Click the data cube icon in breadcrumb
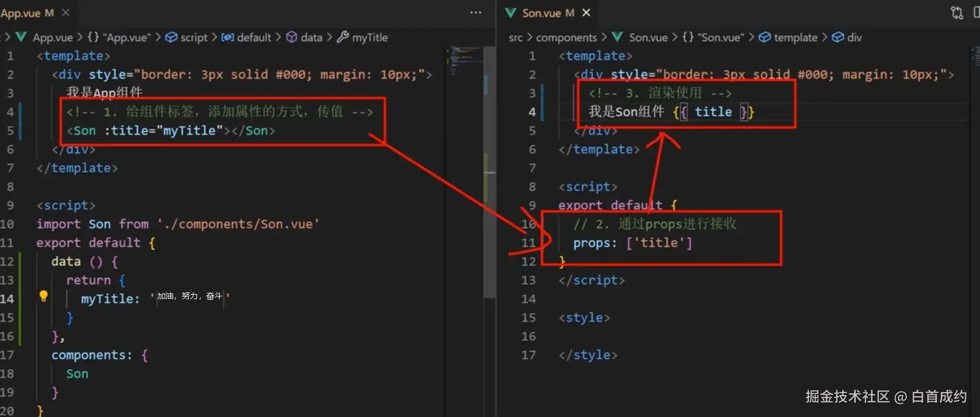The image size is (980, 417). point(291,37)
